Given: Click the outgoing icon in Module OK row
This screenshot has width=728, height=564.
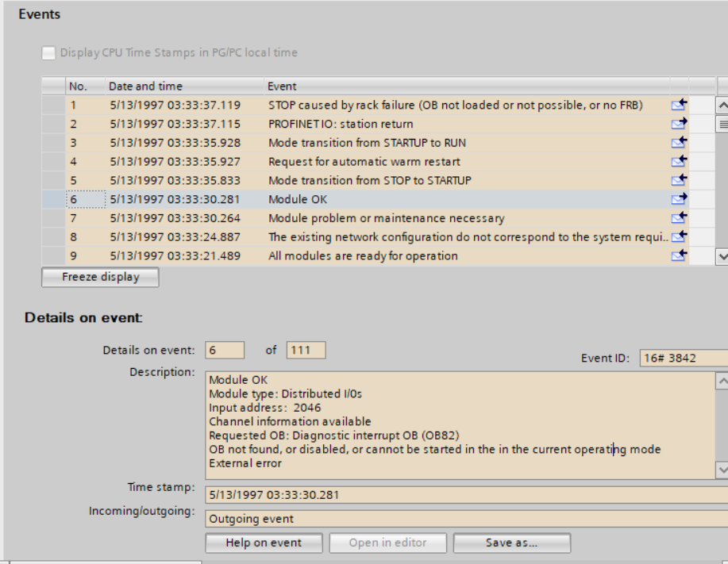Looking at the screenshot, I should point(679,199).
